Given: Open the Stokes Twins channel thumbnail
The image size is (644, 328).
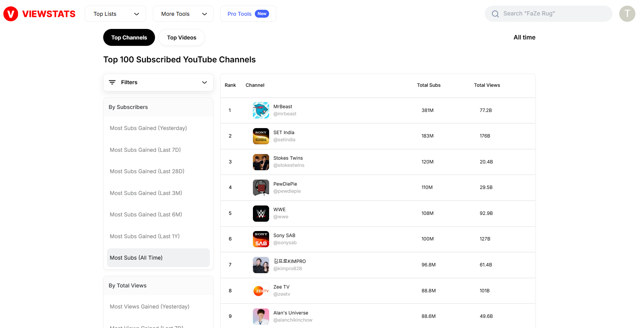Looking at the screenshot, I should coord(261,162).
